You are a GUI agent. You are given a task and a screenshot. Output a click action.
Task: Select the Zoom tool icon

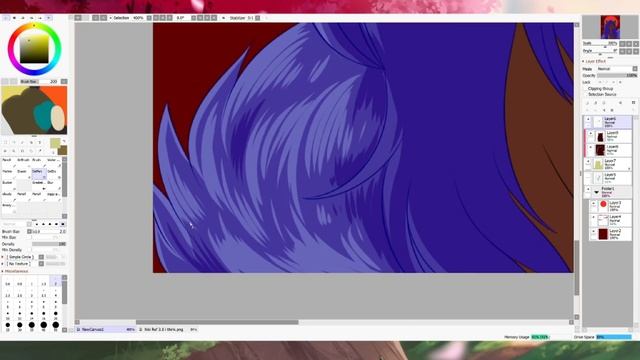tap(14, 151)
